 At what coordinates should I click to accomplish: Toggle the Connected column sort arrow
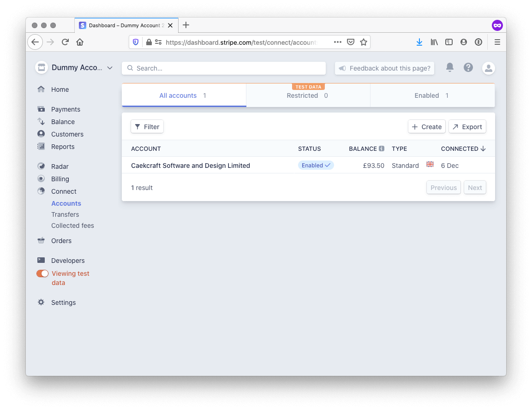pos(483,149)
